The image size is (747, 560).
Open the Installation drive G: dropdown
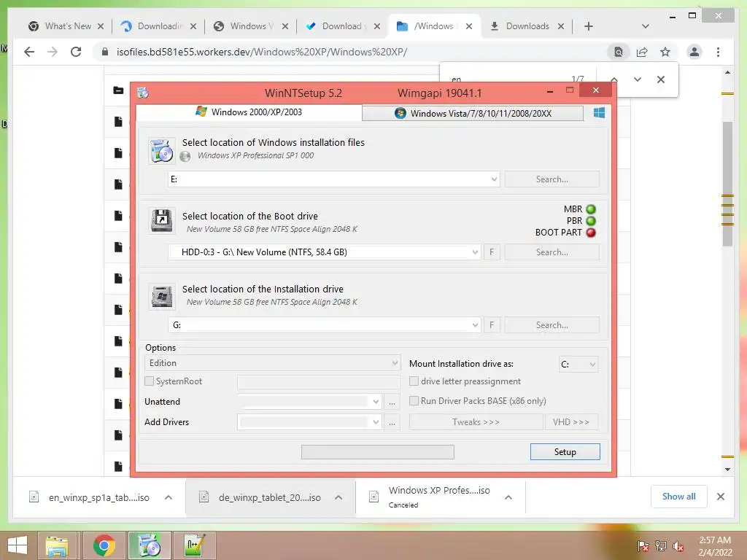click(475, 325)
